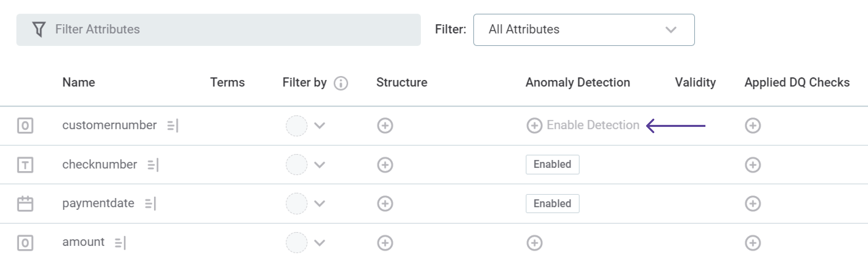Select filter-by circle for customernumber

tap(296, 126)
